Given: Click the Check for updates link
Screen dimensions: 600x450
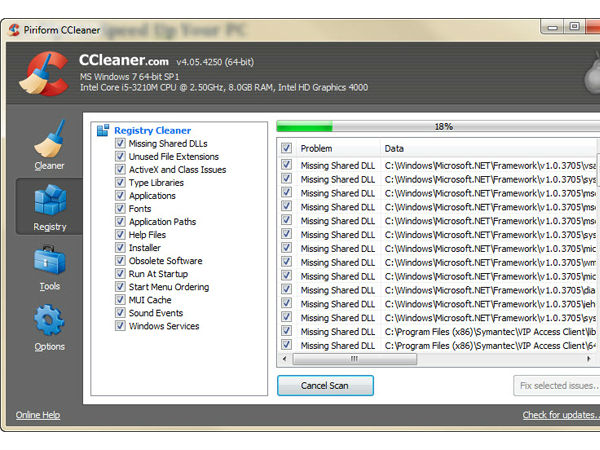Looking at the screenshot, I should tap(560, 415).
